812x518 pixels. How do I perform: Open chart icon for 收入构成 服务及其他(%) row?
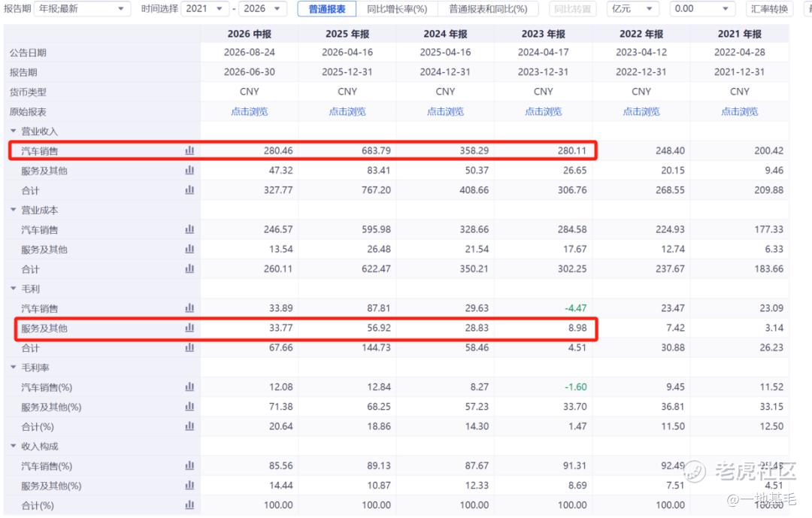[189, 485]
